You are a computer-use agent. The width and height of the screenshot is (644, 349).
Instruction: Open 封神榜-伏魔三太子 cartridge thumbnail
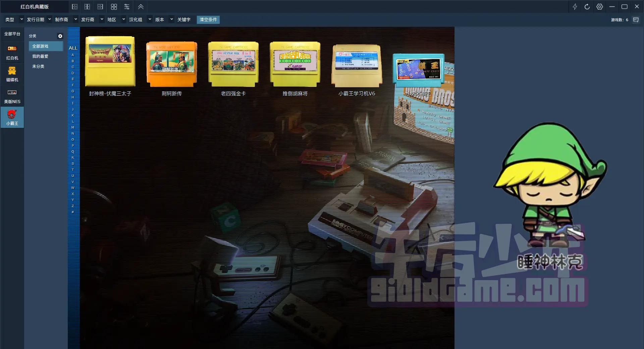(110, 61)
